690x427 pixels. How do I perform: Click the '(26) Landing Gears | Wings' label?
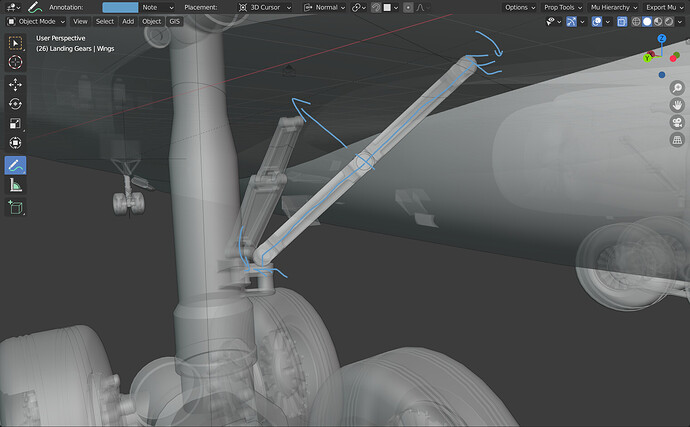pos(75,48)
